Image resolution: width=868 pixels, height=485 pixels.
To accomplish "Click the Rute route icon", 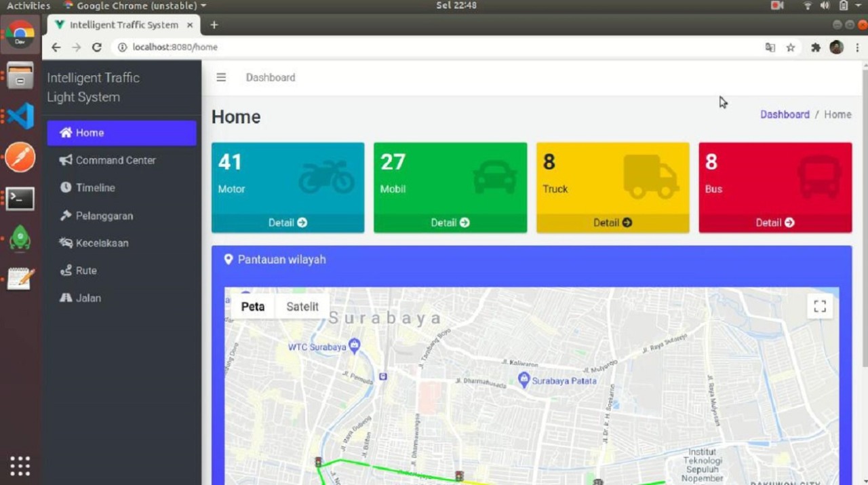I will [x=66, y=271].
